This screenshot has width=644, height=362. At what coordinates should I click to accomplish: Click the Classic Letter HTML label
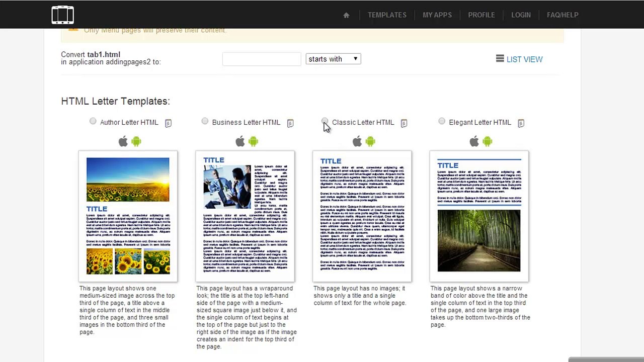click(x=363, y=122)
